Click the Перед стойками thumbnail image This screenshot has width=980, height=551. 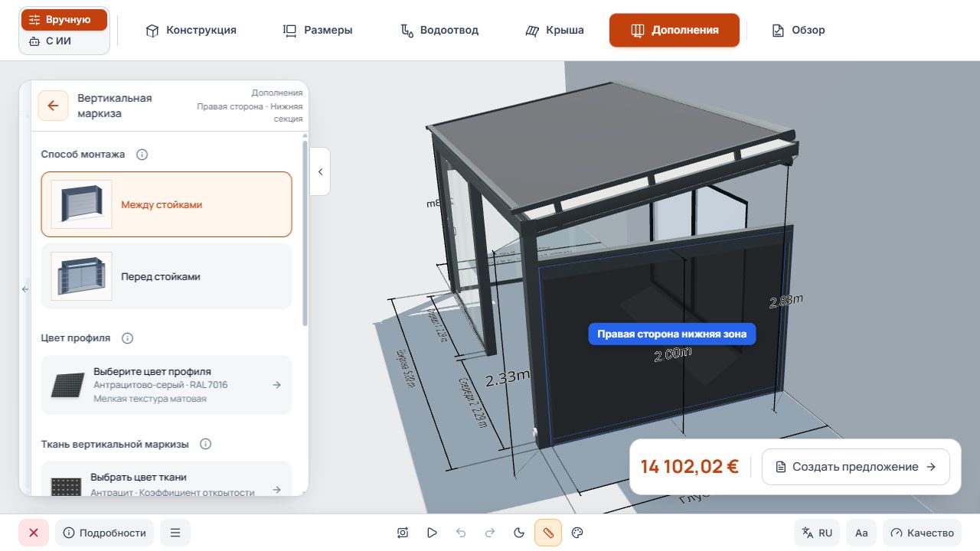click(x=82, y=276)
